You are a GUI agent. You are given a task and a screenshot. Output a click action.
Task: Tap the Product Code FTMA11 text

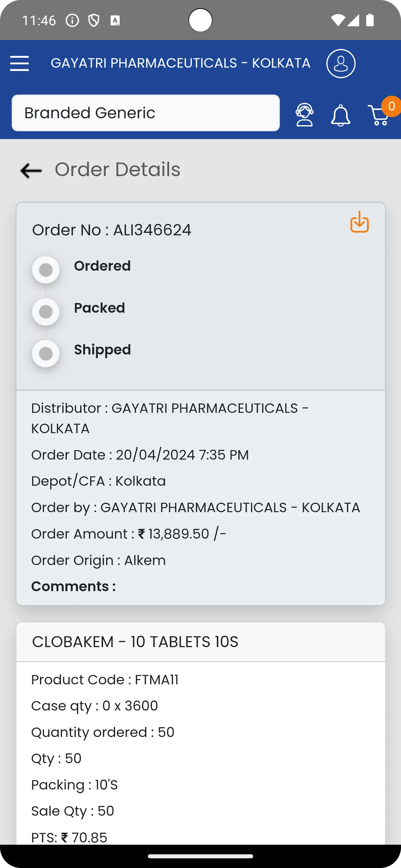click(x=105, y=680)
